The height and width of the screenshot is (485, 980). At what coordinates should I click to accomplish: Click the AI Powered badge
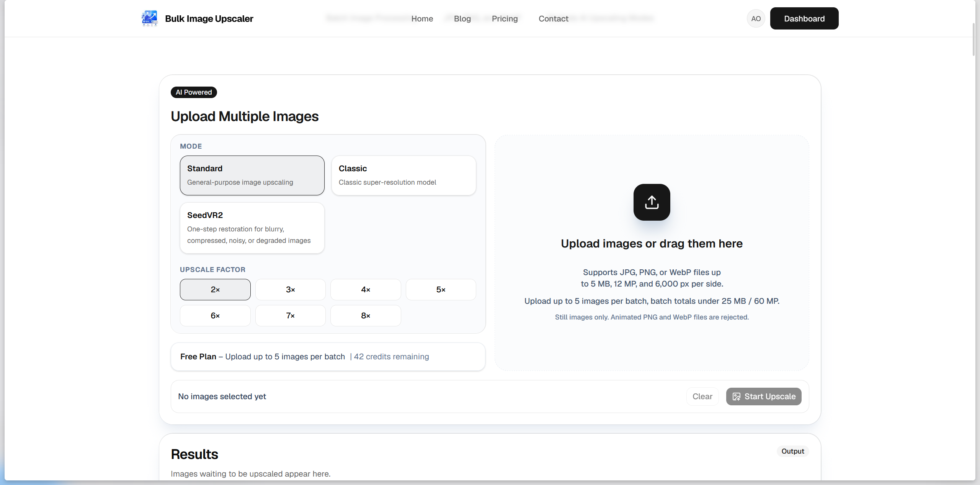pos(194,92)
